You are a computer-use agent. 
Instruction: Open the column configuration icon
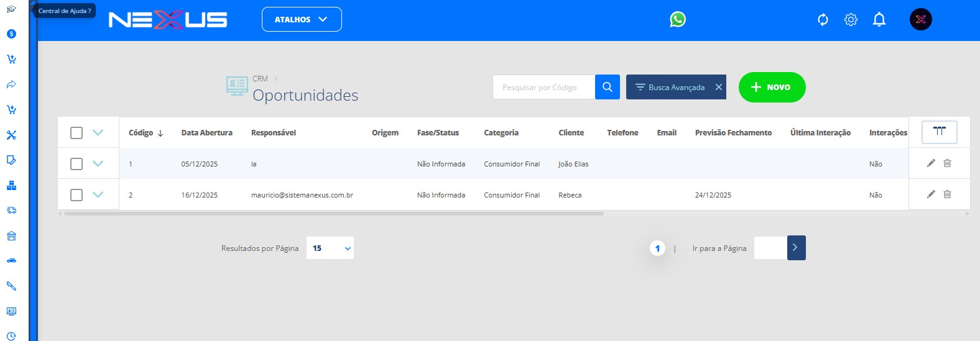(x=939, y=132)
